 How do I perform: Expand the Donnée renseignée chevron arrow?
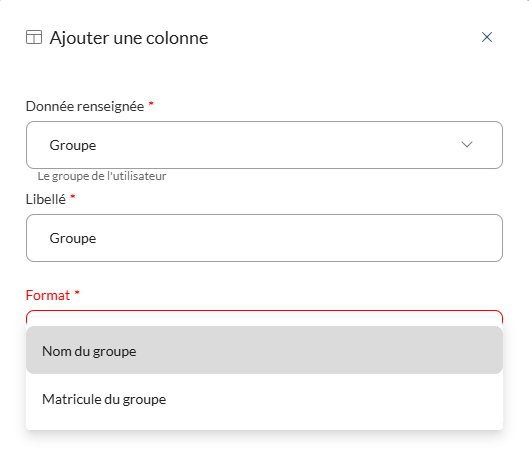pos(467,145)
